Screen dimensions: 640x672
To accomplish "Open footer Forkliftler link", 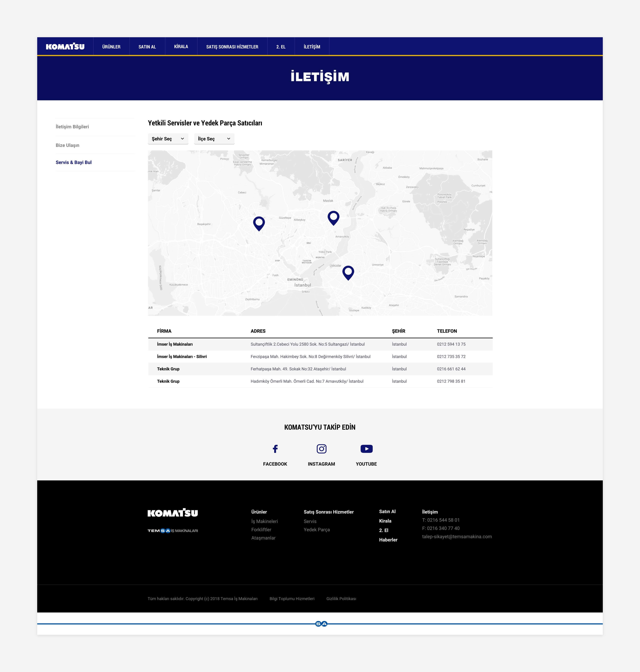I will point(261,529).
